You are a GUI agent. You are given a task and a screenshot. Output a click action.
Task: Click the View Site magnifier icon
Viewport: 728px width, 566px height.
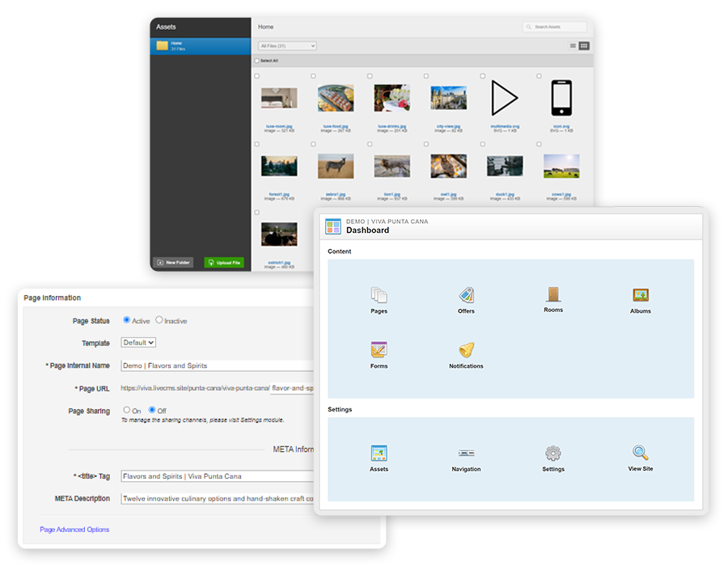(x=640, y=454)
